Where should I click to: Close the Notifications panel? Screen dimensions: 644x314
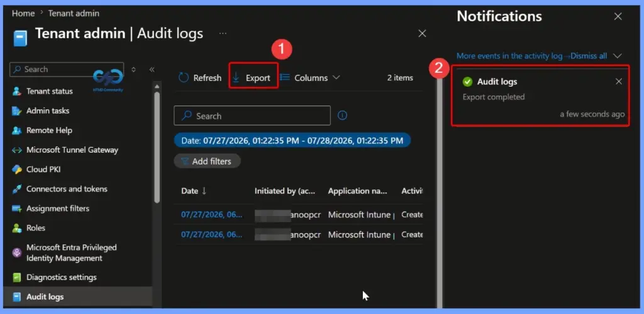click(x=618, y=17)
